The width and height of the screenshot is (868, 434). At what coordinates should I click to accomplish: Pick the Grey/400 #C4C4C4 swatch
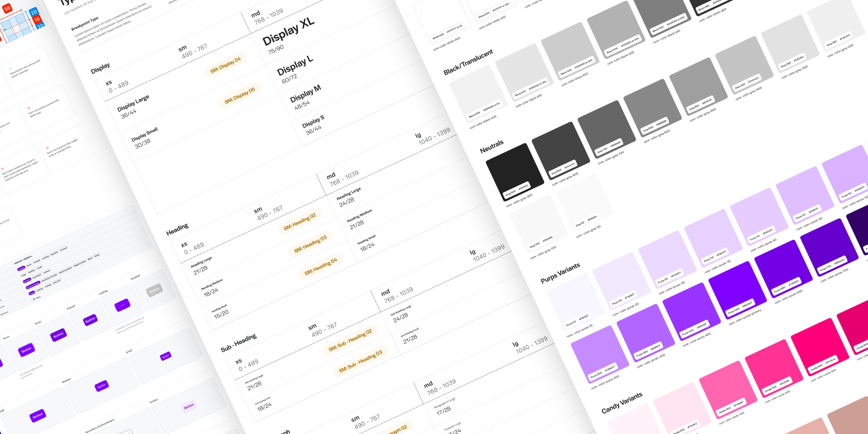coord(744,64)
